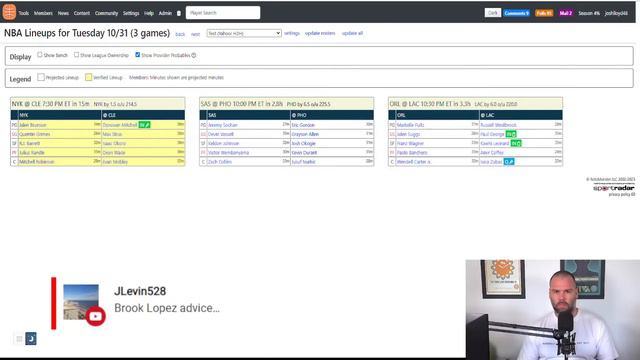Click the orange basketball site logo
Viewport: 640px width, 360px height.
tap(9, 12)
